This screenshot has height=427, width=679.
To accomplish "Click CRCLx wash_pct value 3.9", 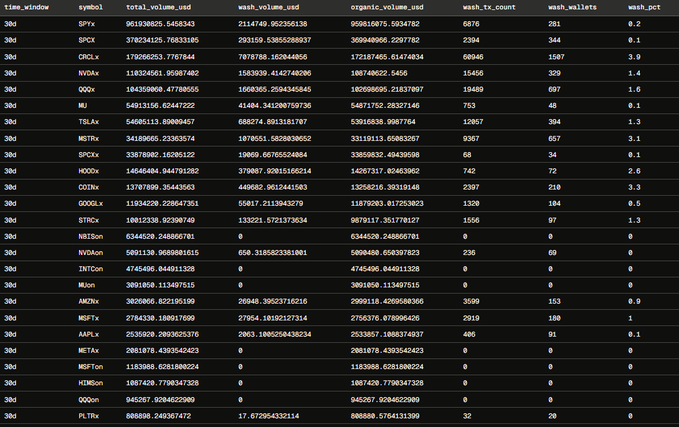I will [x=634, y=57].
